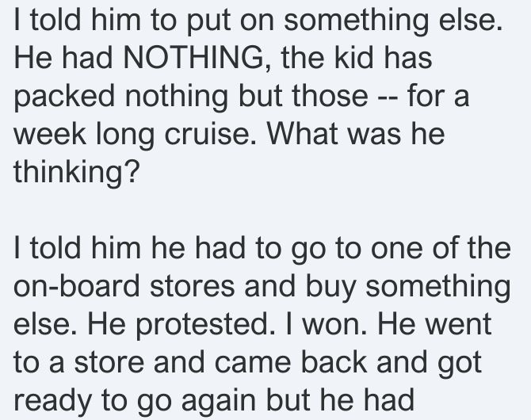This screenshot has height=420, width=531.
Task: Click the word long
Action: click(x=125, y=136)
